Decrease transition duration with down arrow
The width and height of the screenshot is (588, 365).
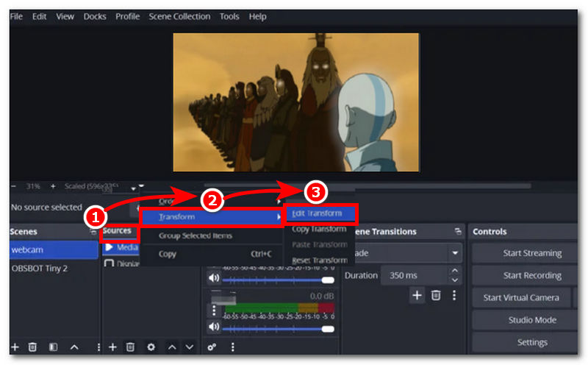coord(455,280)
